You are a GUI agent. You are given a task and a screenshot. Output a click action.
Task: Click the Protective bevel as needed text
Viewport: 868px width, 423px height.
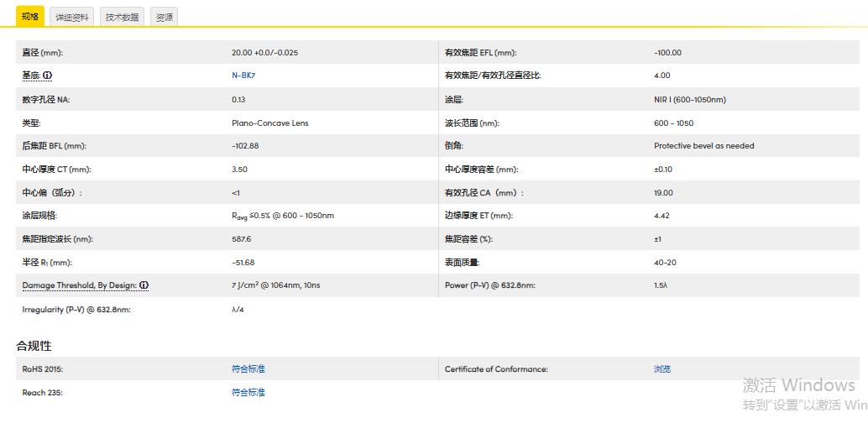point(703,146)
